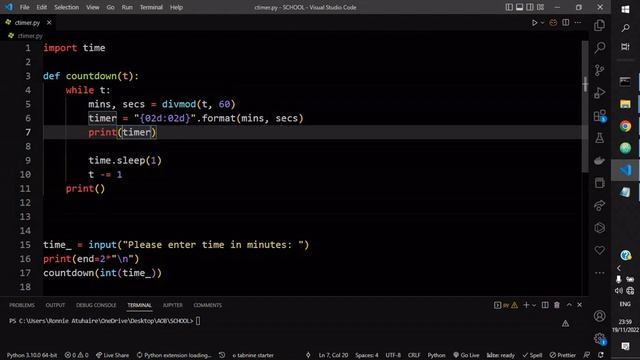
Task: Add a new terminal with plus button
Action: [526, 305]
